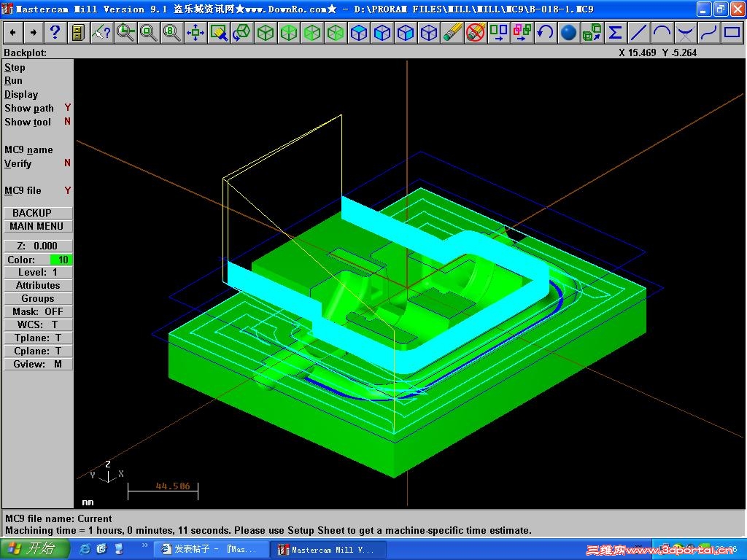Image resolution: width=747 pixels, height=560 pixels.
Task: Click the green cubes with arrow icon
Action: pyautogui.click(x=592, y=32)
